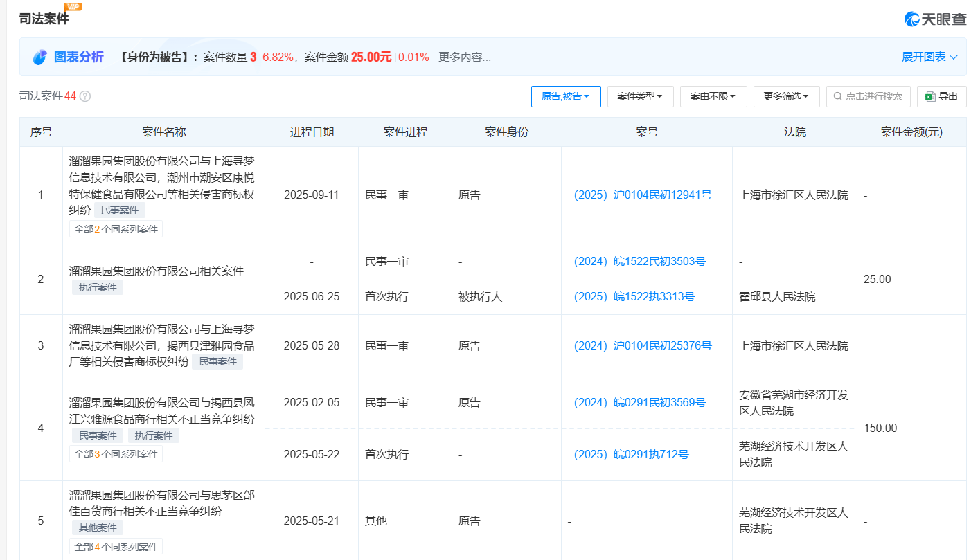The image size is (971, 560).
Task: Click the 其他案件 tag in row 5
Action: 97,527
